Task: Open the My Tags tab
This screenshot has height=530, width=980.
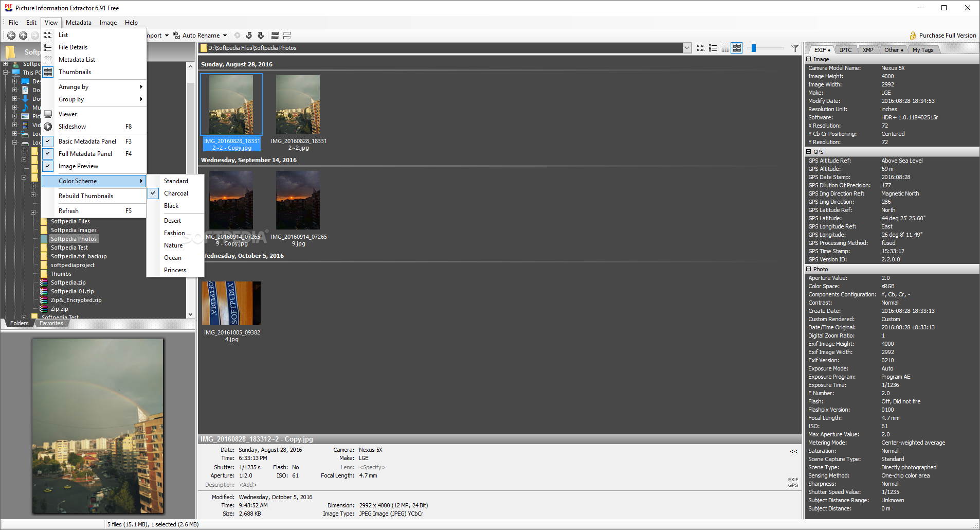Action: pos(923,50)
